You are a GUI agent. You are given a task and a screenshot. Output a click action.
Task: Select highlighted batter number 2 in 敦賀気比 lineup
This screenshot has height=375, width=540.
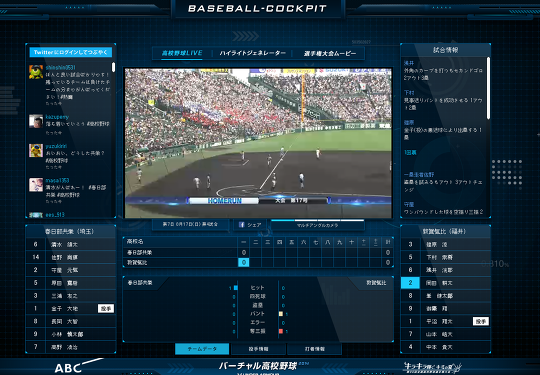(x=446, y=283)
